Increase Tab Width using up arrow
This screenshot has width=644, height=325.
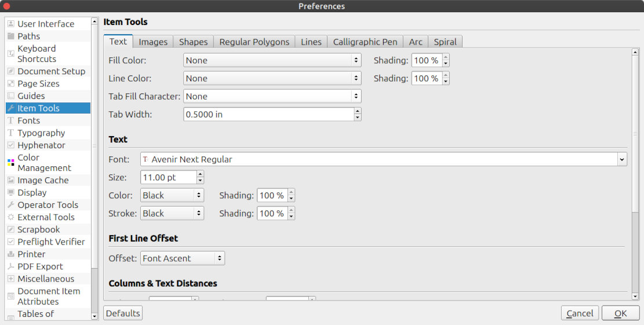[358, 111]
